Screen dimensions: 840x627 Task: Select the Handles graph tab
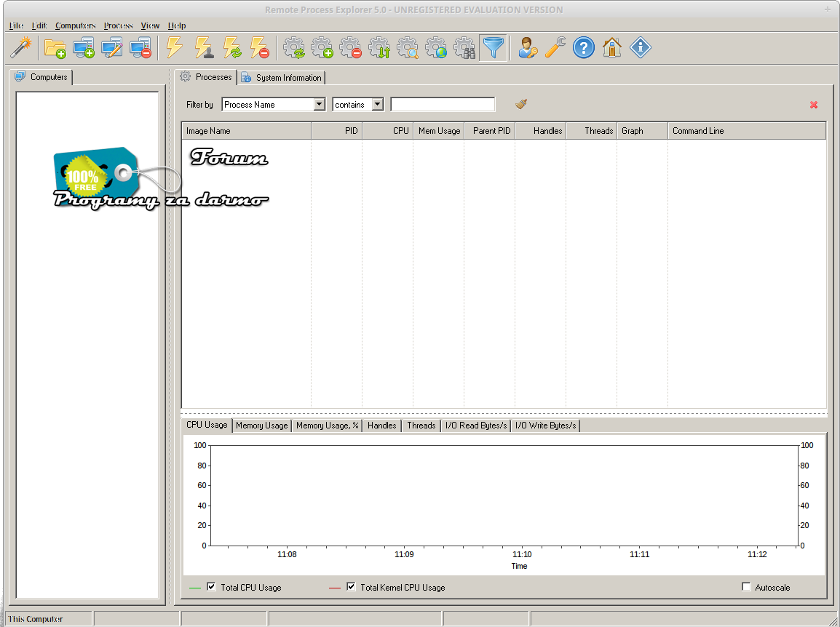[382, 425]
